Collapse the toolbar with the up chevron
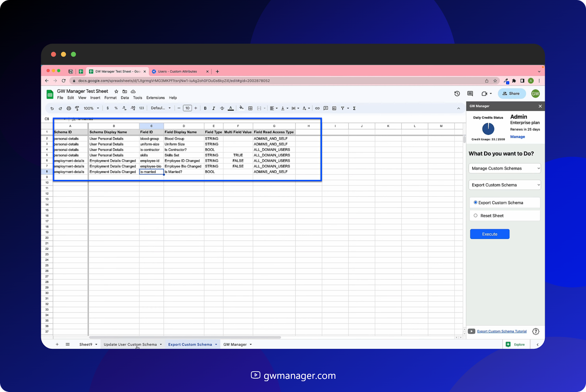The image size is (586, 392). click(459, 108)
